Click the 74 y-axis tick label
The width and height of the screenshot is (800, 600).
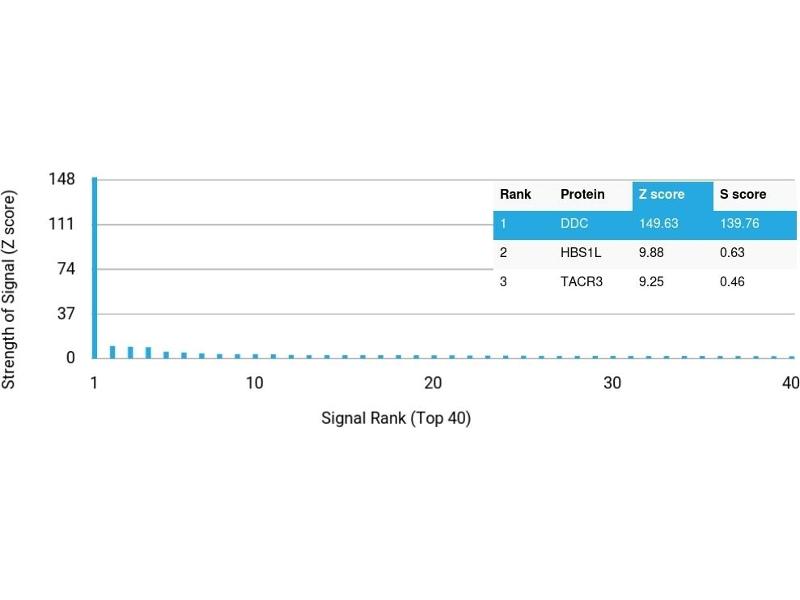(x=66, y=269)
